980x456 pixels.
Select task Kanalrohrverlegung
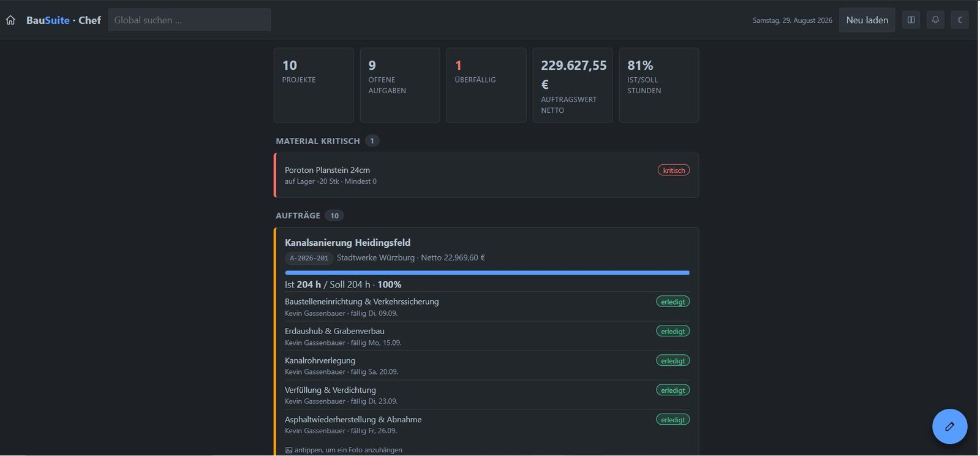tap(487, 365)
